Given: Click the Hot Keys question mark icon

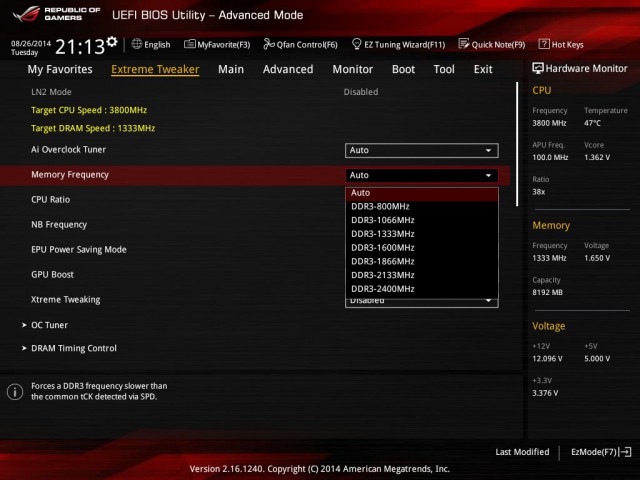Looking at the screenshot, I should [x=544, y=44].
